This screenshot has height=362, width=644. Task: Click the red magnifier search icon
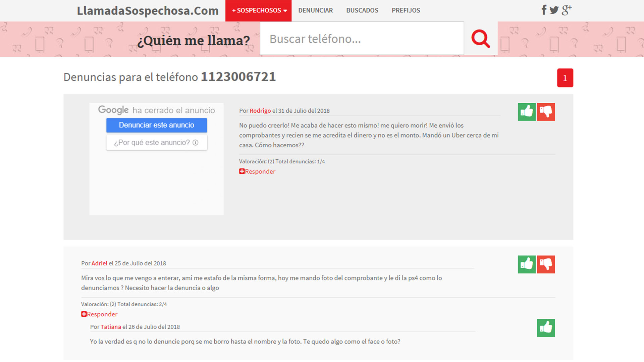[481, 39]
